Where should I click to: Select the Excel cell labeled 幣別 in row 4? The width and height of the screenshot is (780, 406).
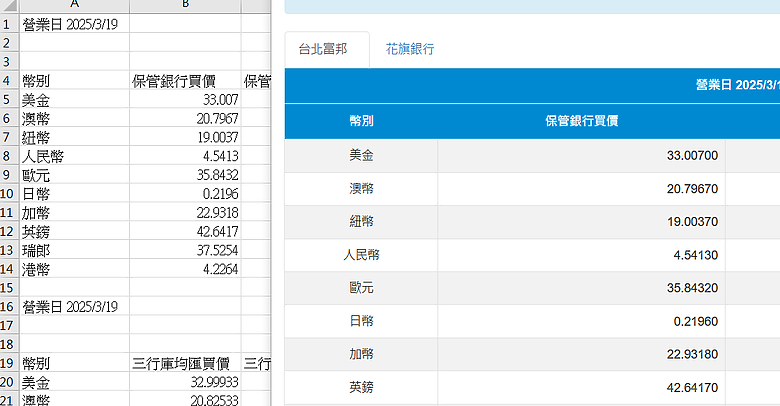[x=75, y=81]
